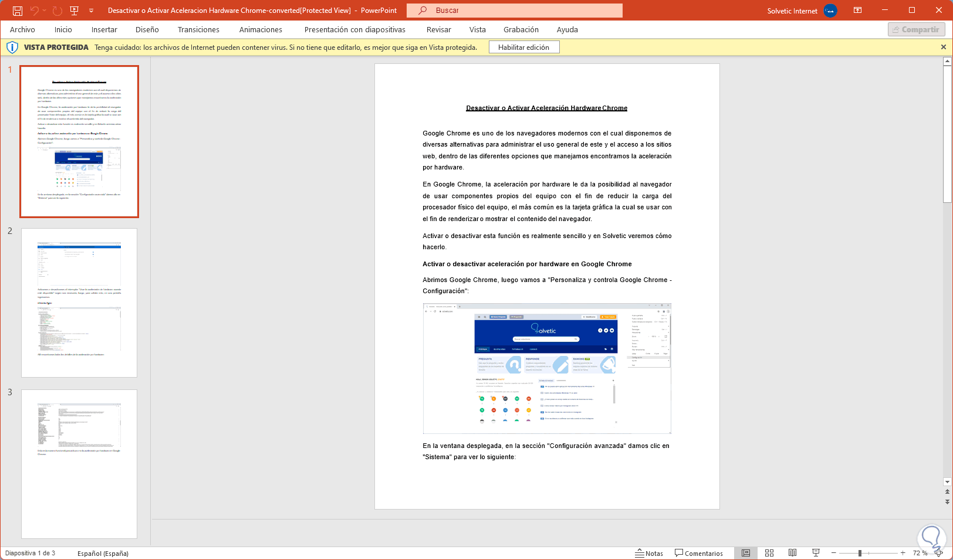The height and width of the screenshot is (560, 953).
Task: Switch to the Revisar tab
Action: click(439, 30)
